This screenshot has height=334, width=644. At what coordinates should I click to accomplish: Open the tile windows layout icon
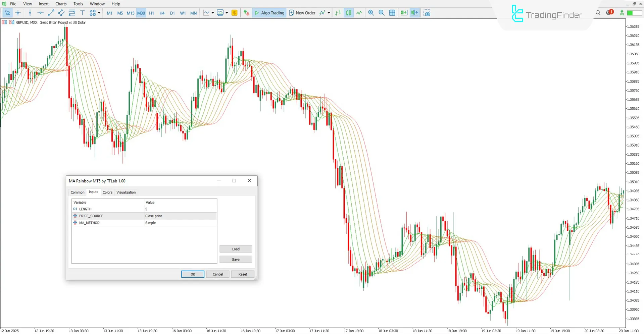pyautogui.click(x=392, y=13)
